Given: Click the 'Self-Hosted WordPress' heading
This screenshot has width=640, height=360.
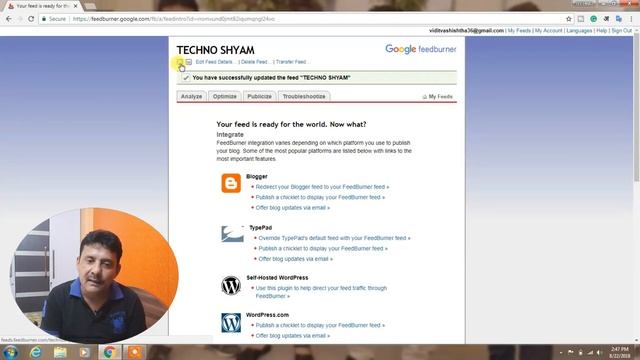Looking at the screenshot, I should [277, 278].
